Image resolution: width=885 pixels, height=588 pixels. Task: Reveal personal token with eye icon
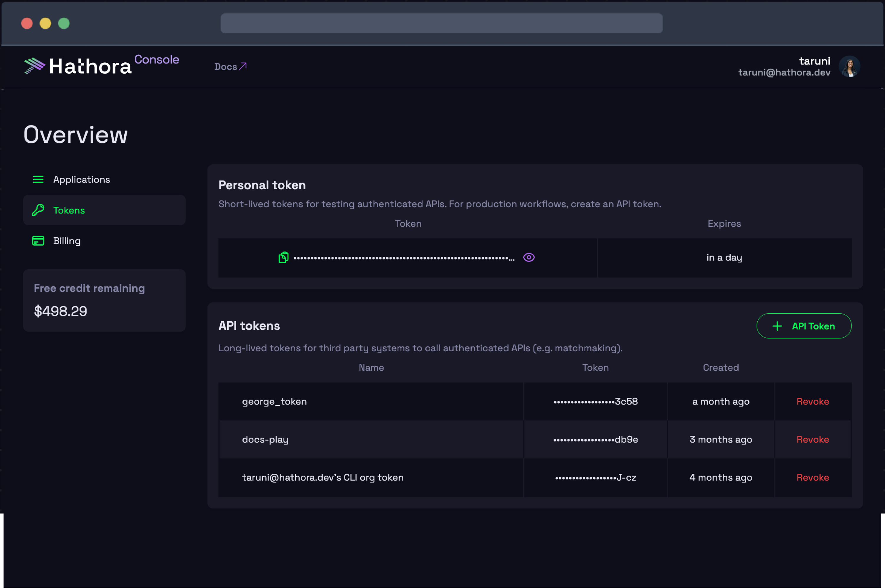click(x=529, y=257)
